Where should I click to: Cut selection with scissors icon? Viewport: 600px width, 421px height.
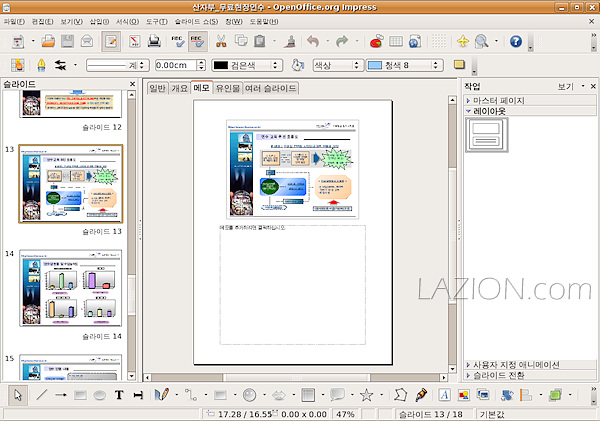click(x=221, y=41)
